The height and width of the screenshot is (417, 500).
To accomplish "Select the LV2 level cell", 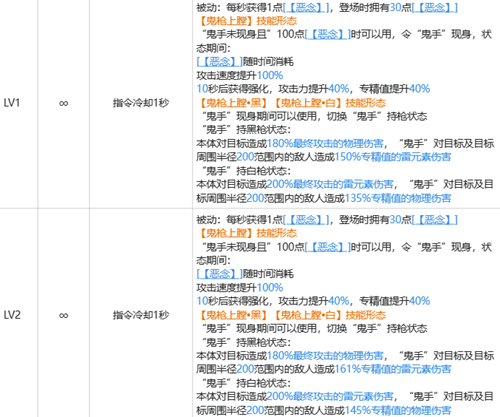I will (12, 315).
